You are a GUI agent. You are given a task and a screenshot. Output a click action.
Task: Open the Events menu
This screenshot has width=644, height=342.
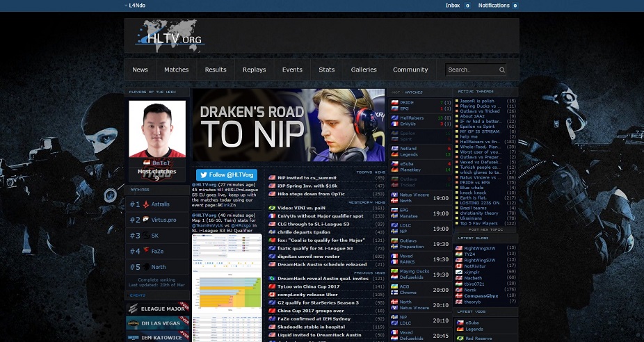click(x=292, y=70)
